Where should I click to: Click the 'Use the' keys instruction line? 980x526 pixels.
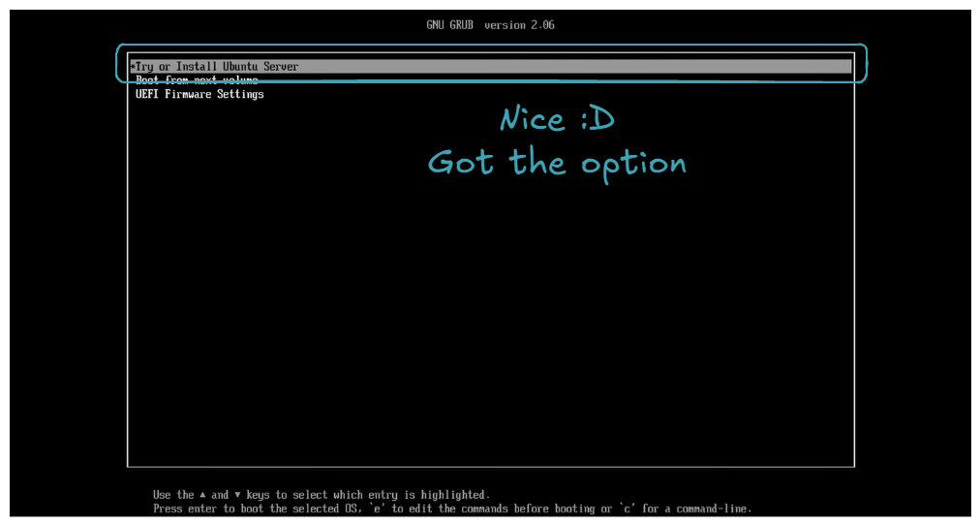174,495
